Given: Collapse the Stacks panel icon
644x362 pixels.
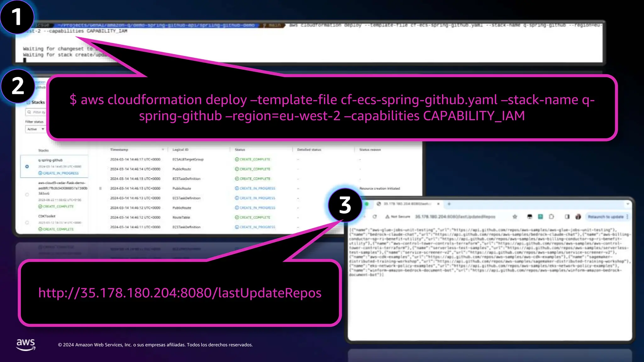Looking at the screenshot, I should tap(28, 102).
